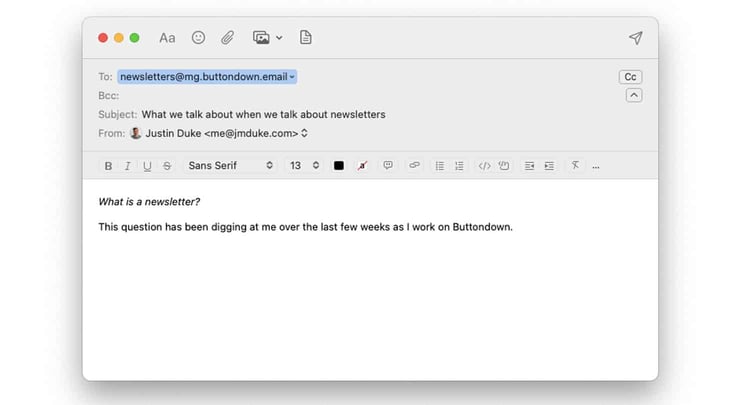
Task: Open the font size 13 dropdown
Action: [x=304, y=166]
